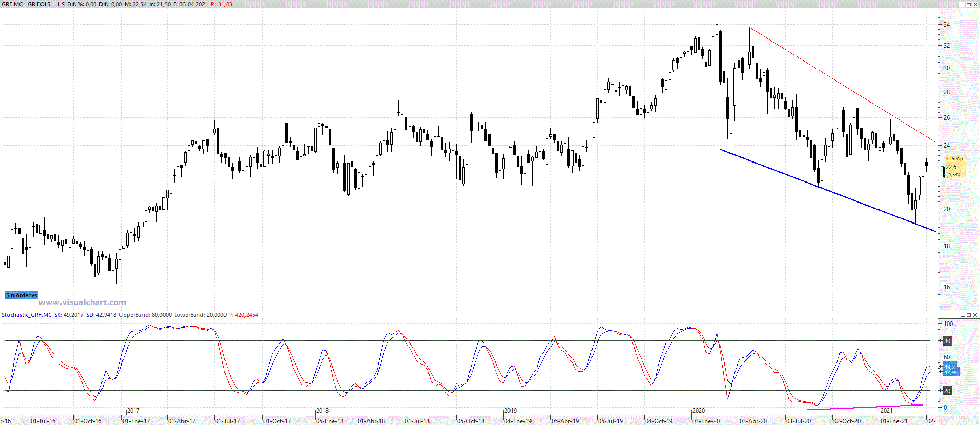
Task: Open the www.visualchart.com watermark link
Action: (x=82, y=302)
